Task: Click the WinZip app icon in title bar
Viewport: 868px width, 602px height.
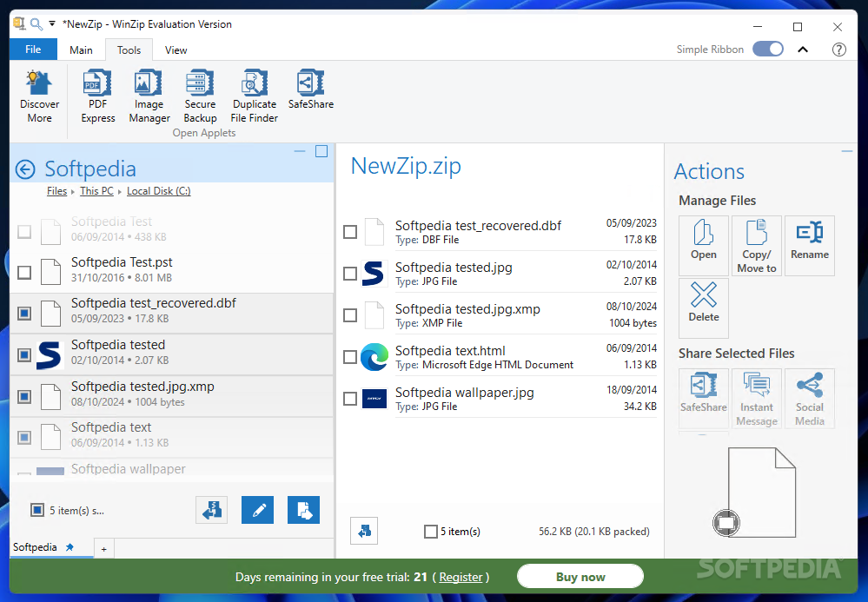Action: point(19,23)
